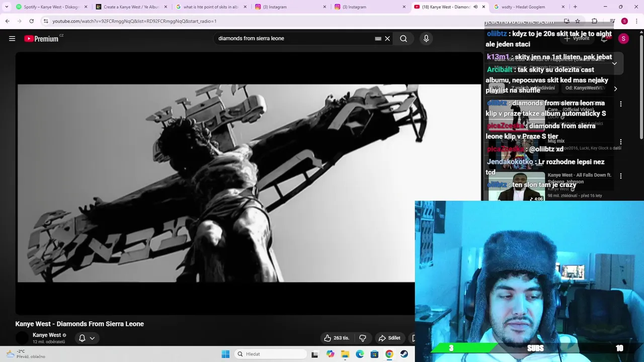Open Microsoft Store from the taskbar
644x362 pixels.
tap(374, 354)
